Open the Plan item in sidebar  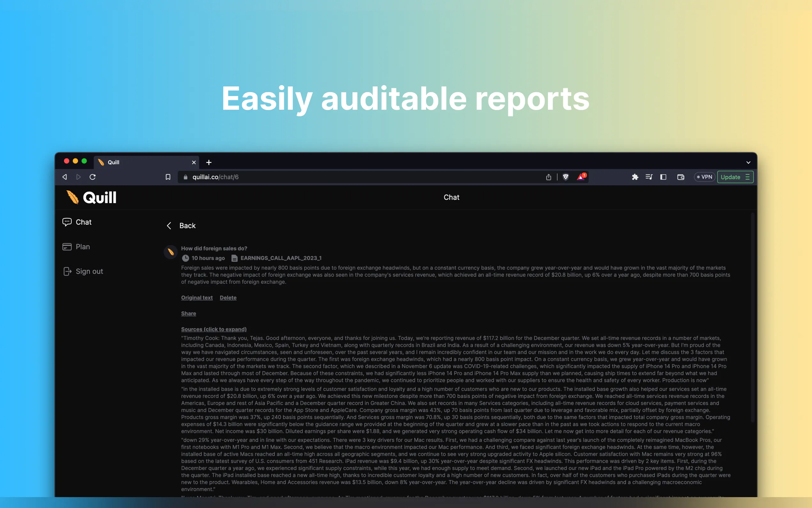[82, 247]
